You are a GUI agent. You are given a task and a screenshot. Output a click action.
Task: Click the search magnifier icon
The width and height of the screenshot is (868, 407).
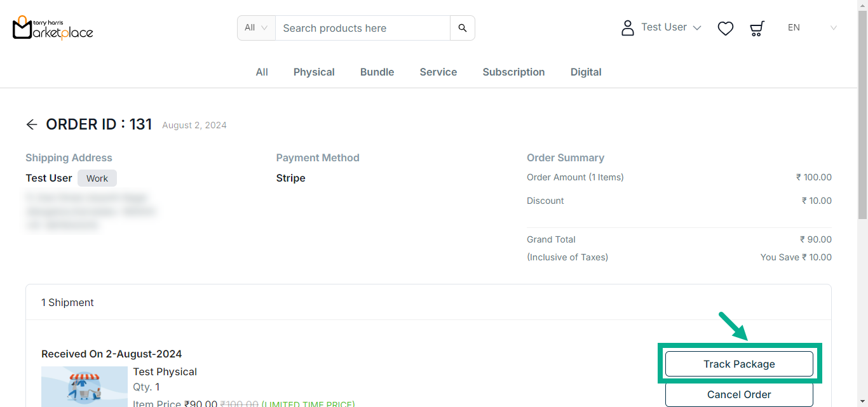click(462, 28)
